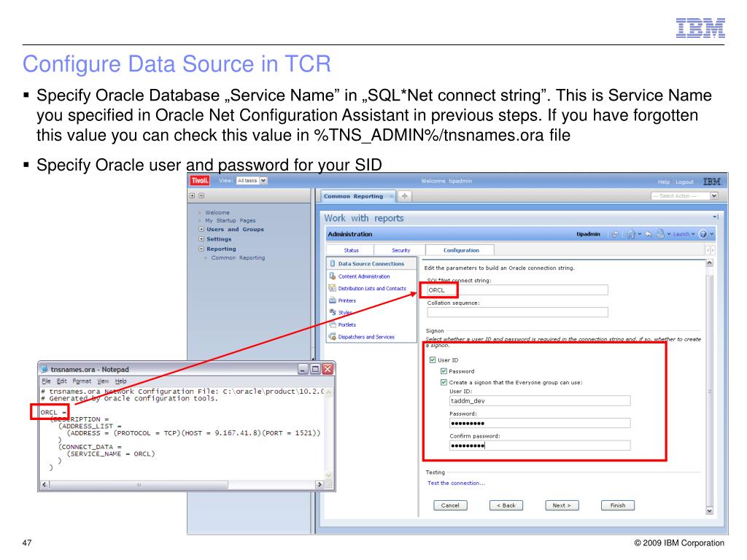747x560 pixels.
Task: Switch to the Status tab
Action: click(x=351, y=250)
